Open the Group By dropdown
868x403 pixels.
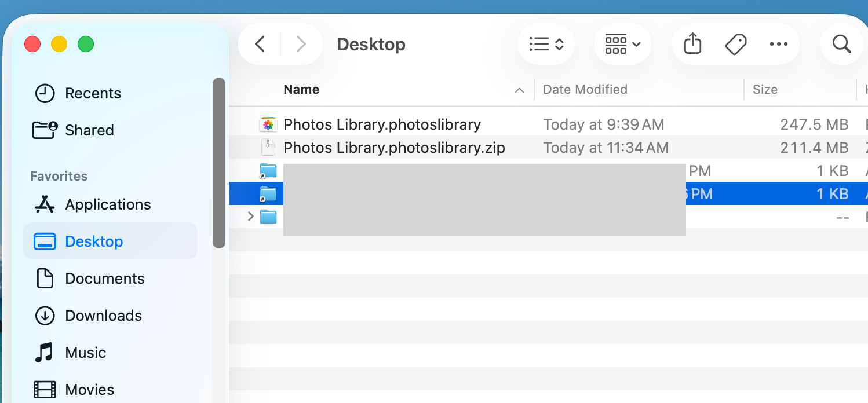pos(622,44)
